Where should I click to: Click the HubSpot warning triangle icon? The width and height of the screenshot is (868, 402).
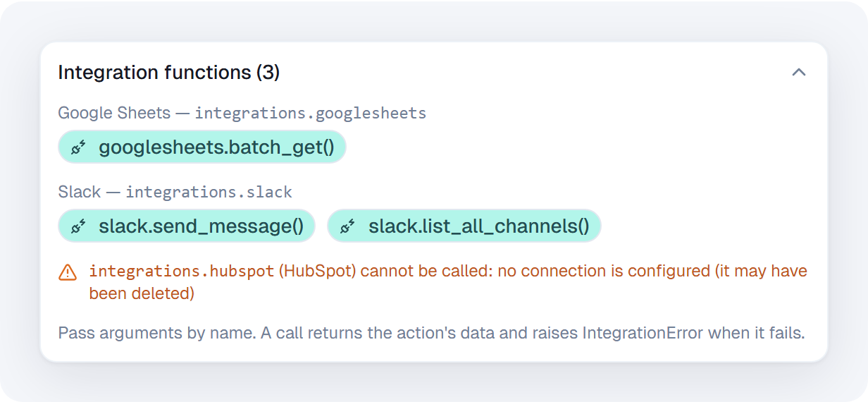[x=68, y=272]
